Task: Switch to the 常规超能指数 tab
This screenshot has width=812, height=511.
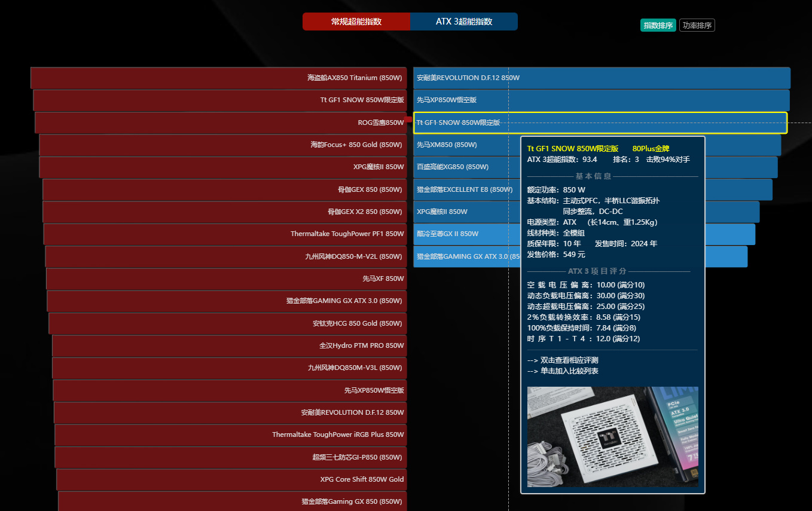Action: [x=356, y=22]
